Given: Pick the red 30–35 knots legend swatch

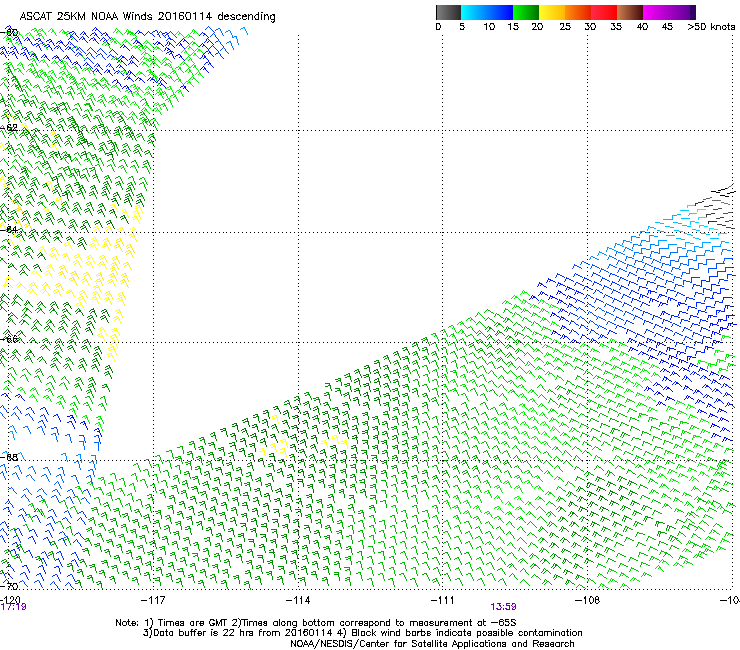Looking at the screenshot, I should (604, 12).
